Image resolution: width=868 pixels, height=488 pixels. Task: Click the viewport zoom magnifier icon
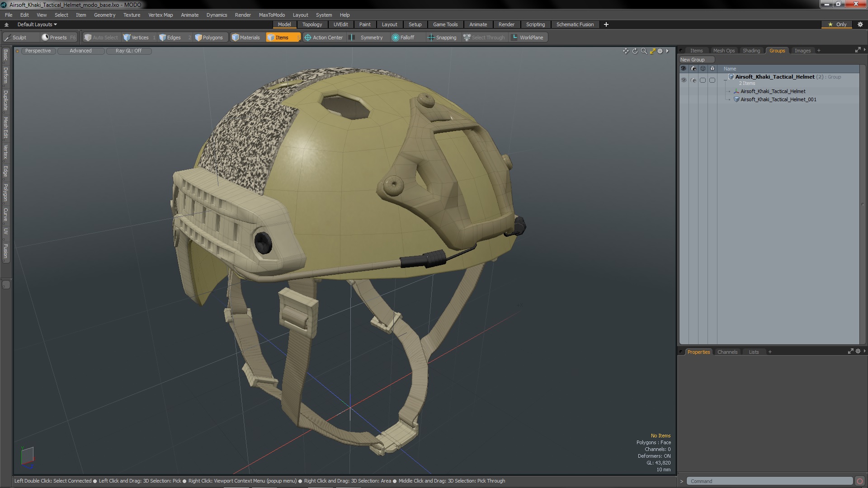point(644,51)
